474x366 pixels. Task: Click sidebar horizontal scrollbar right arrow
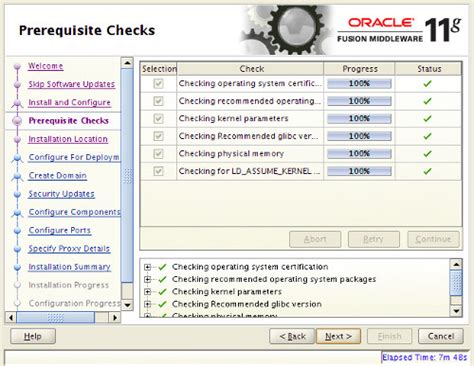click(115, 317)
